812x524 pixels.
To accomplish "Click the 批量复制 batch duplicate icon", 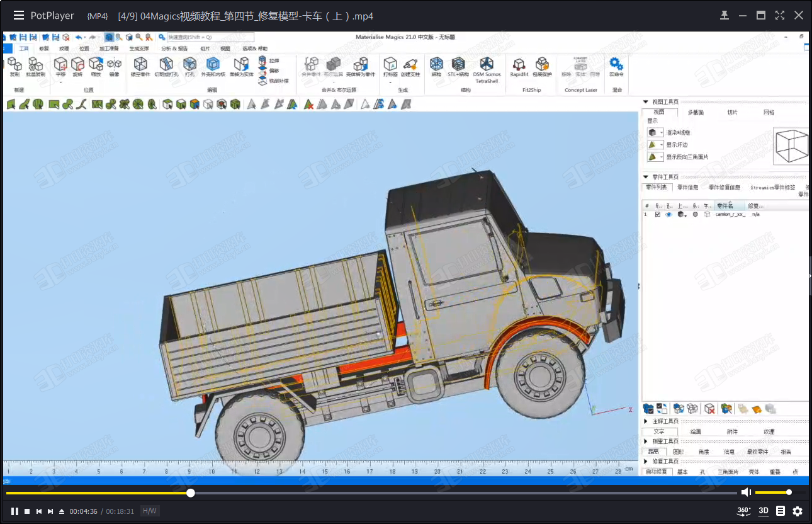I will pos(35,63).
